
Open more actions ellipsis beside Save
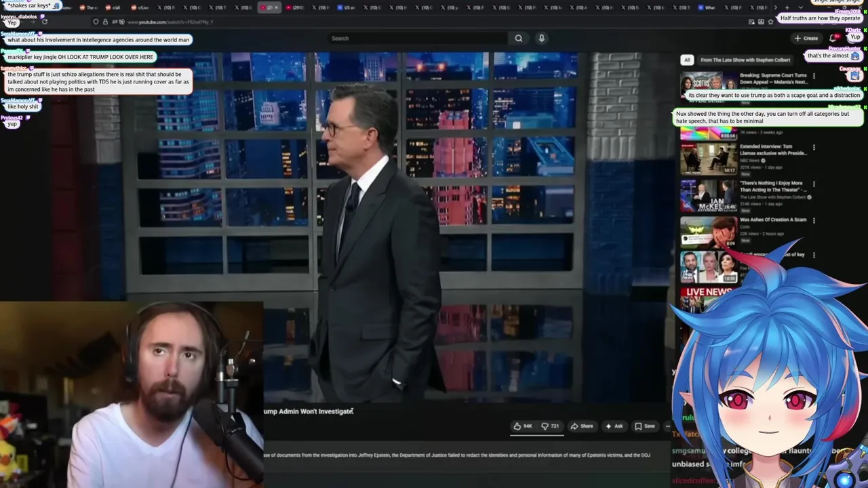pos(667,426)
